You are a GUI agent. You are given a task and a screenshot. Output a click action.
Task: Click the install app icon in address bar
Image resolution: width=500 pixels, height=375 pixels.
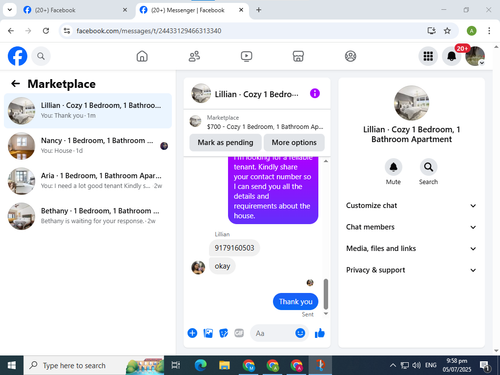[x=431, y=31]
